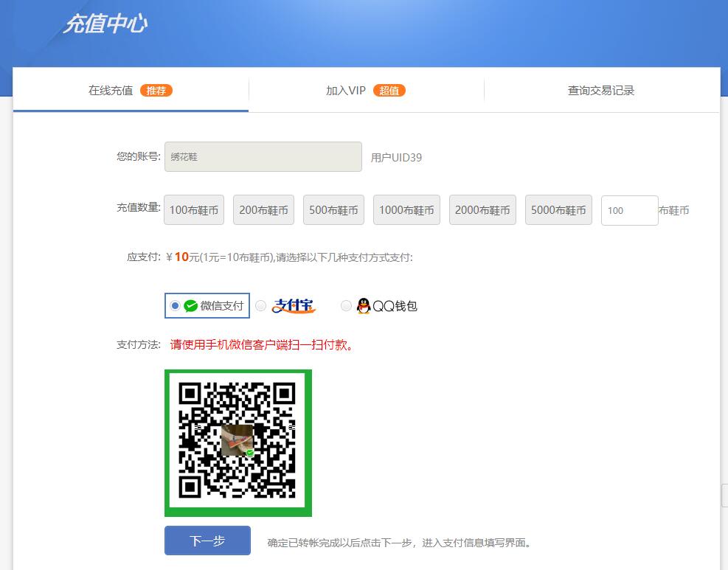
Task: Select the 支付宝 radio button
Action: (261, 305)
